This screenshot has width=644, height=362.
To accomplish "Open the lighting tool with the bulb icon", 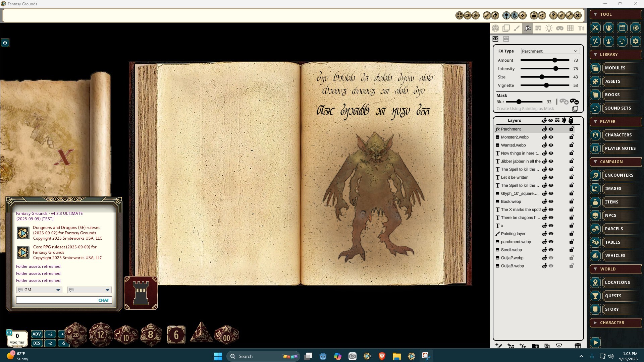I will click(549, 28).
